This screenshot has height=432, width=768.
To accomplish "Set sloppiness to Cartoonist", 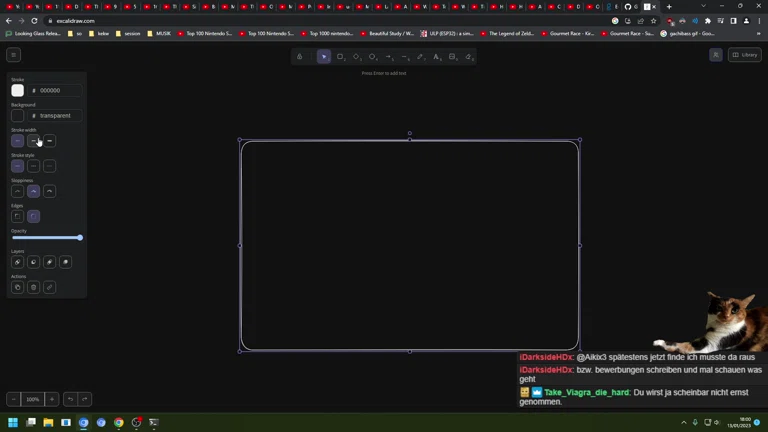I will point(49,192).
